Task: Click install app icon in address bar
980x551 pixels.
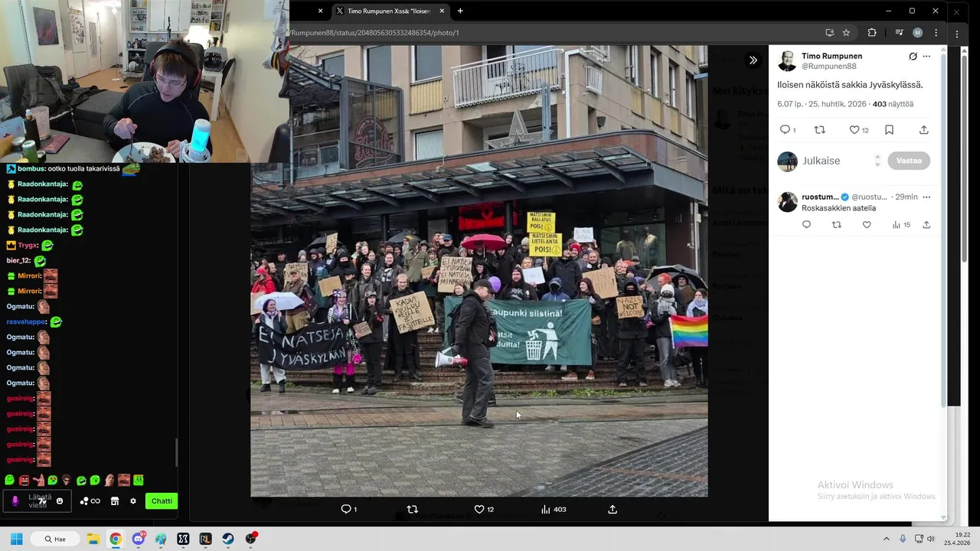Action: 829,33
